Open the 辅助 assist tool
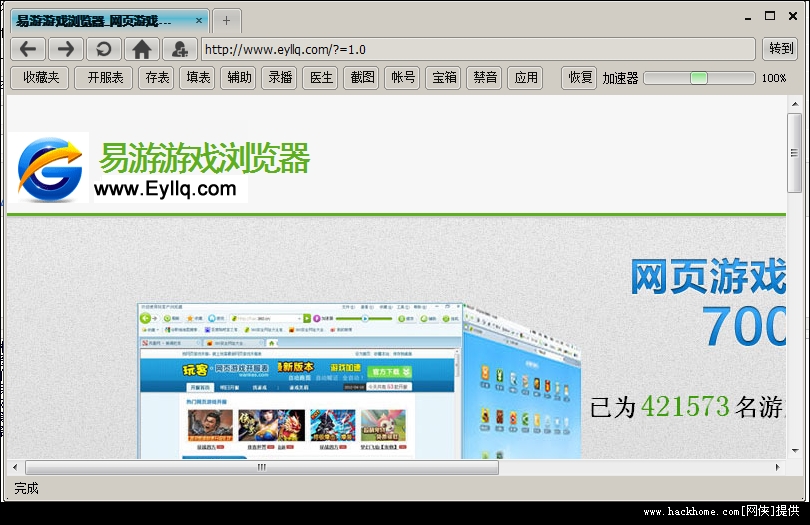This screenshot has width=810, height=525. 239,78
